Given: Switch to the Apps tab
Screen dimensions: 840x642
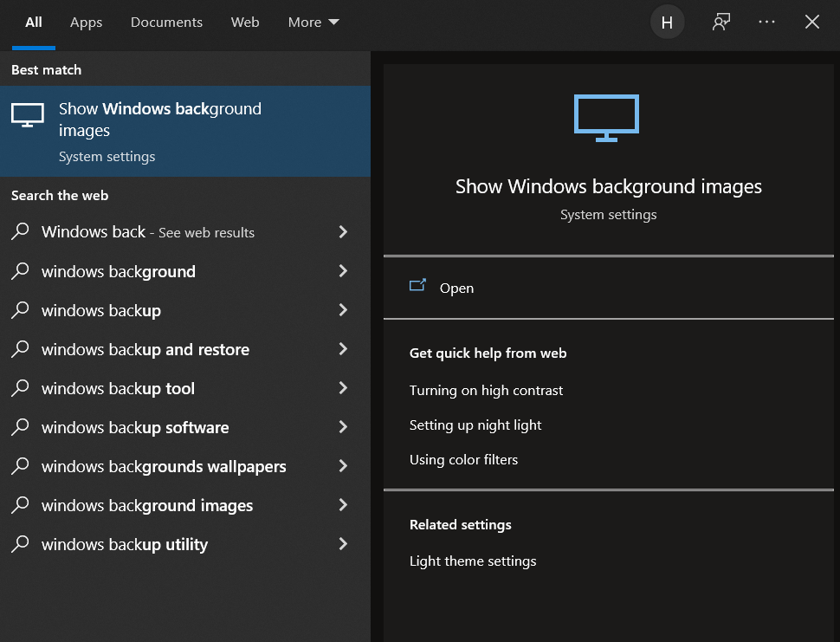Looking at the screenshot, I should [86, 23].
